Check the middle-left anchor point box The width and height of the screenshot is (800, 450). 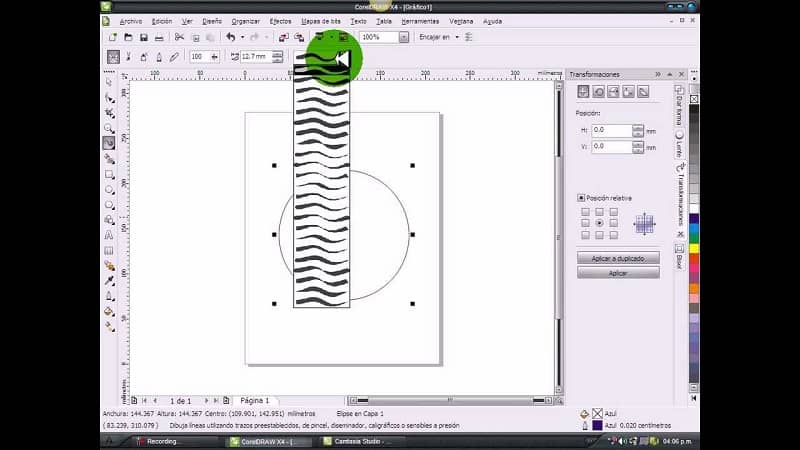tap(585, 223)
